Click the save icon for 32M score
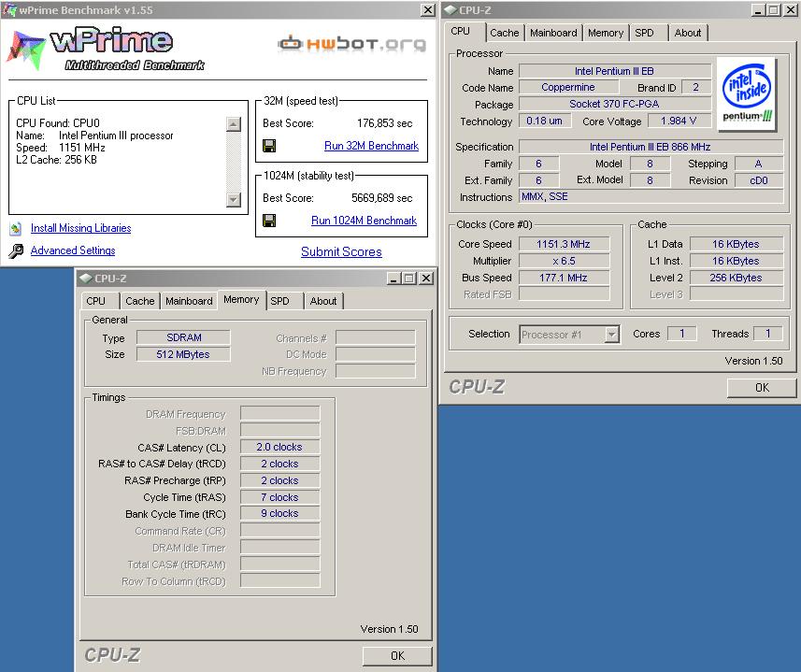Screen dimensions: 801x672 pyautogui.click(x=269, y=146)
